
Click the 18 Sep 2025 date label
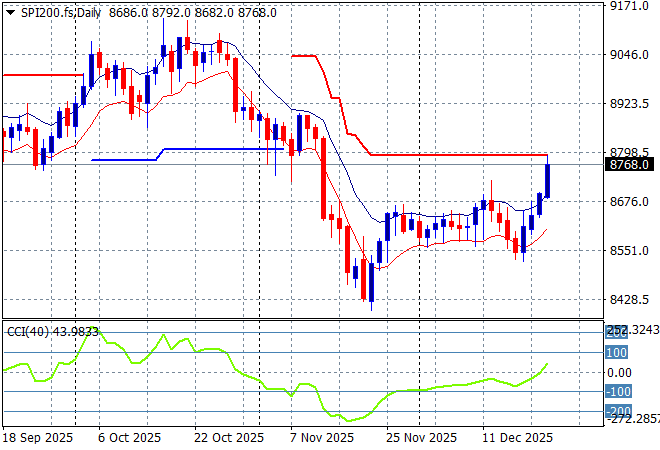[37, 438]
